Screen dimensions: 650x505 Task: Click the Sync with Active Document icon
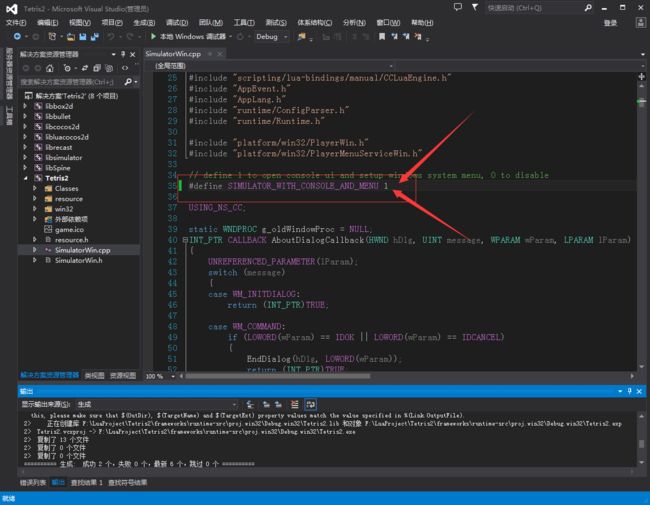click(85, 68)
